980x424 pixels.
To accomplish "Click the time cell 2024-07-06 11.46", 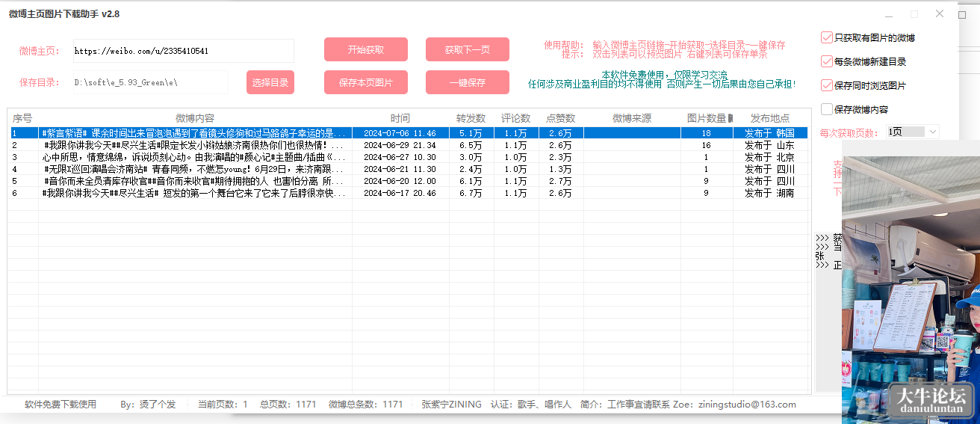I will 400,133.
